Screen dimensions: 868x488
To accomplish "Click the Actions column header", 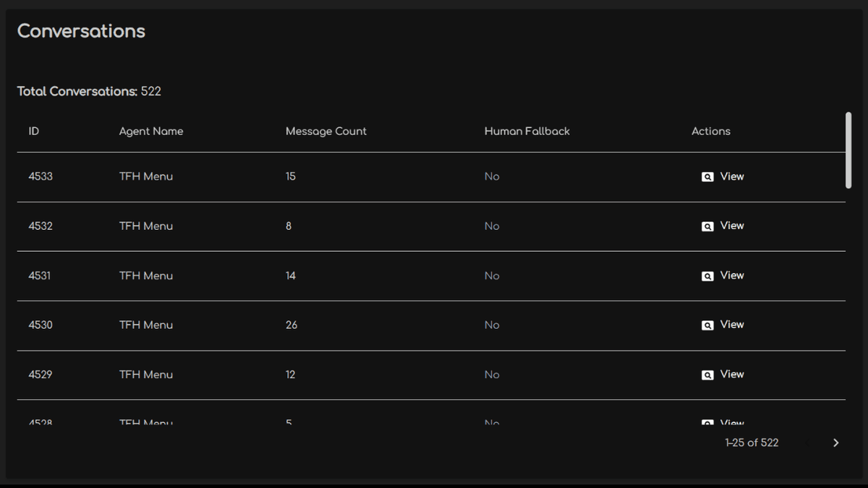I will coord(710,131).
